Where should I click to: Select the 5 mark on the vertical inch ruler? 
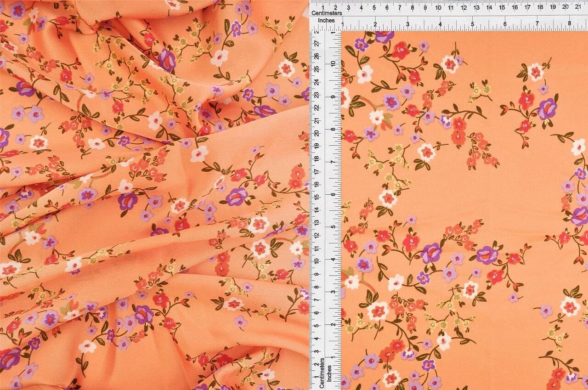click(x=332, y=227)
